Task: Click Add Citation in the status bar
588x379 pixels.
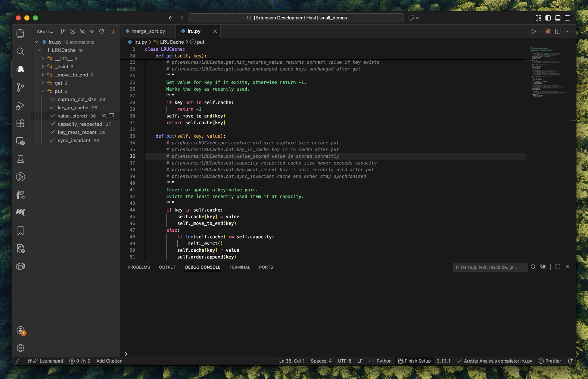Action: pyautogui.click(x=109, y=361)
